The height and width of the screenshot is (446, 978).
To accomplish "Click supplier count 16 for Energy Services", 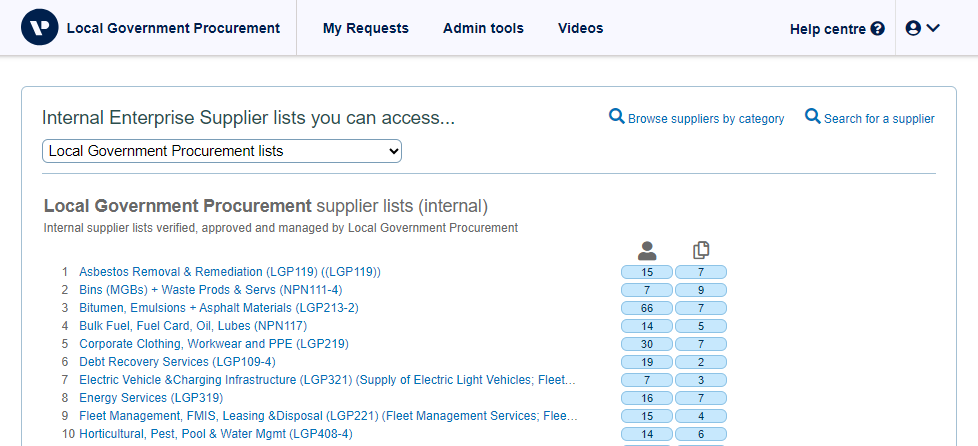I will tap(647, 398).
